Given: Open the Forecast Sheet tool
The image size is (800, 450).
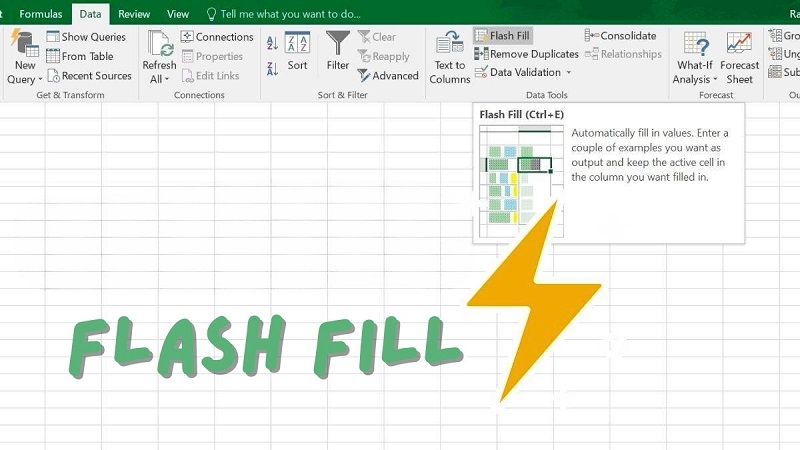Looking at the screenshot, I should (x=739, y=56).
